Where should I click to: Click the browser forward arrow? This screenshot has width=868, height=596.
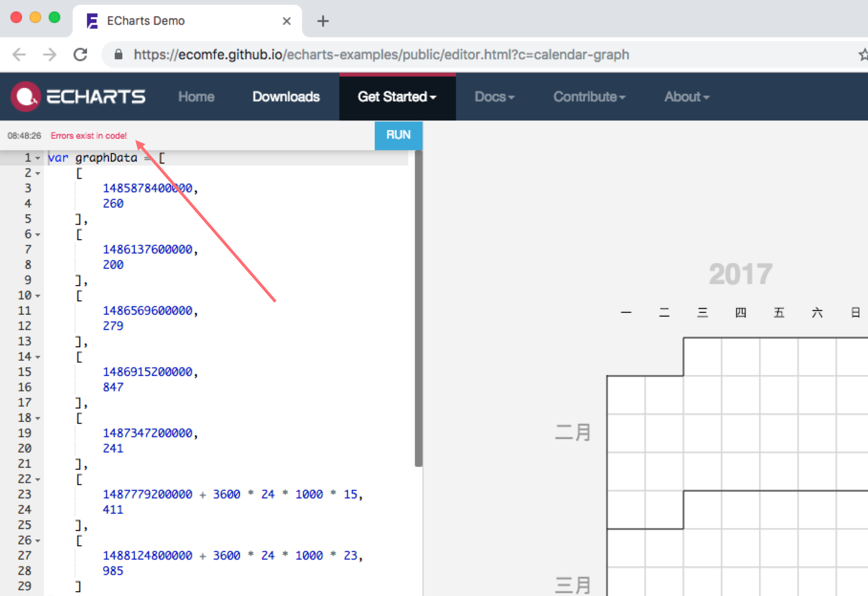(50, 54)
